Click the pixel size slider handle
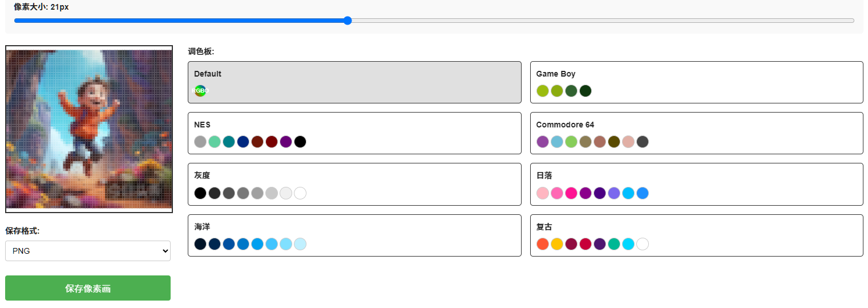The image size is (868, 308). [x=348, y=21]
